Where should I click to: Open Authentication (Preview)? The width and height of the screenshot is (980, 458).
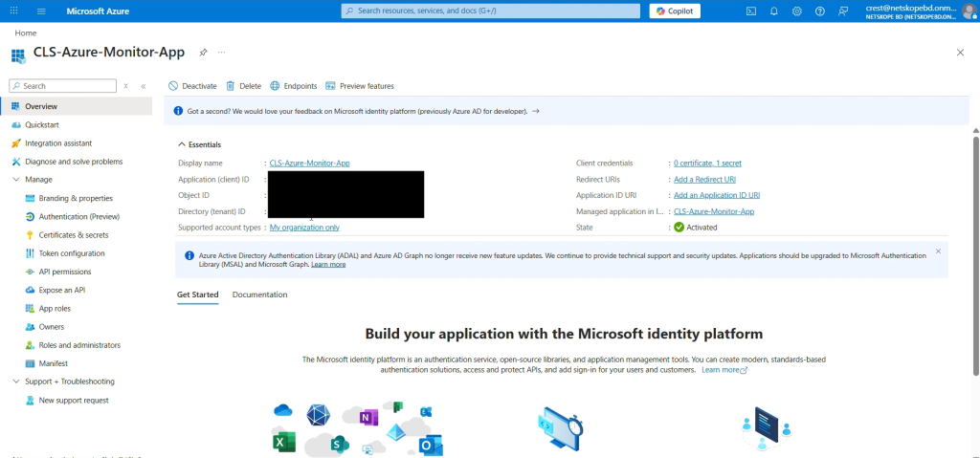point(77,217)
